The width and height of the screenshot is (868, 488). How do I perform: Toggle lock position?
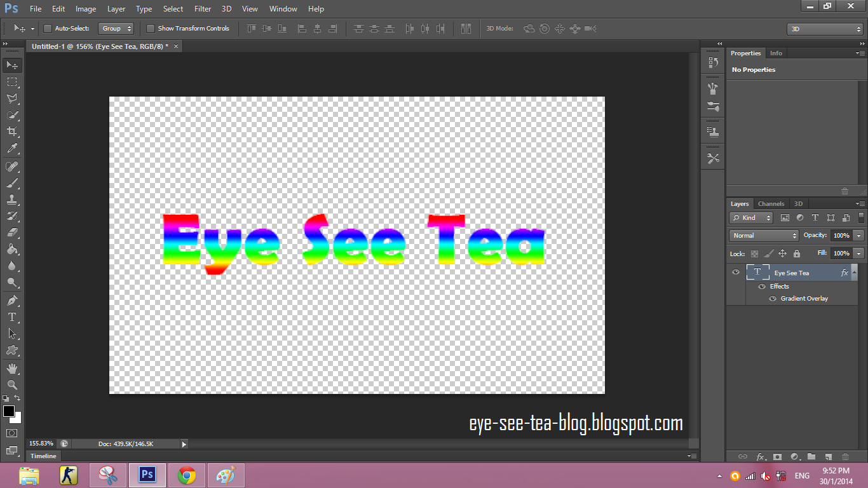click(x=782, y=254)
